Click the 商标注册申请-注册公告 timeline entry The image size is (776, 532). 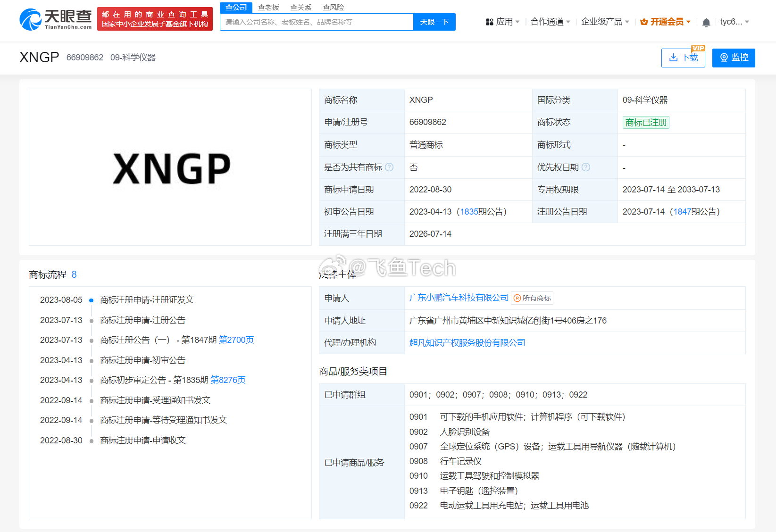point(142,320)
